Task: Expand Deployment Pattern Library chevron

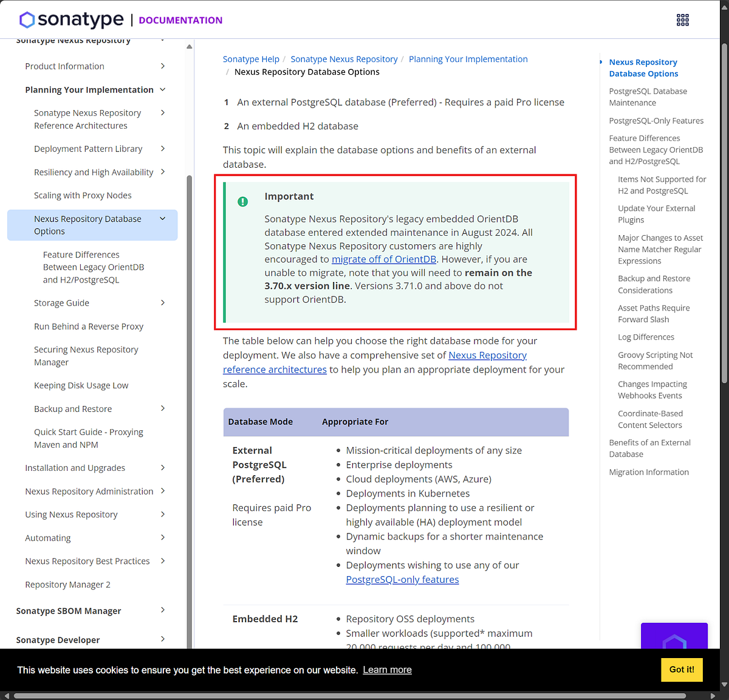Action: pos(163,148)
